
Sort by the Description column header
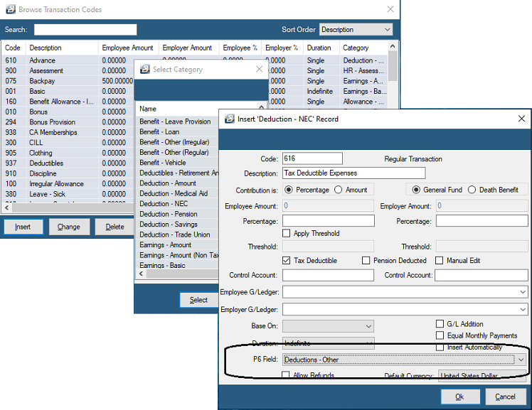tap(62, 48)
